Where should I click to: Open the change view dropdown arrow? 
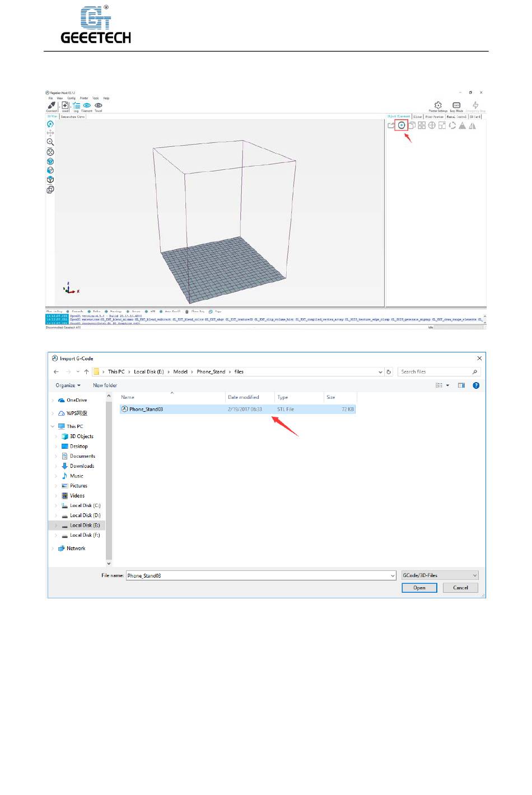pos(447,385)
